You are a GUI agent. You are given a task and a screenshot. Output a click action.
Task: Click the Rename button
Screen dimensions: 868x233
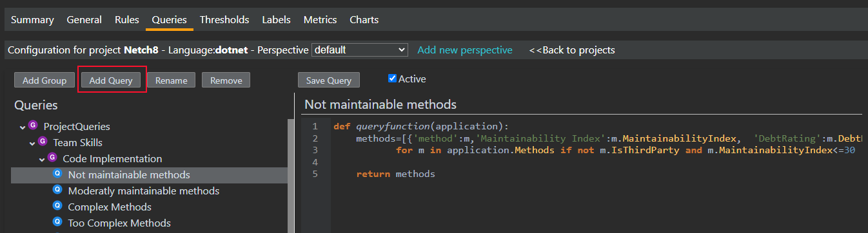(172, 80)
